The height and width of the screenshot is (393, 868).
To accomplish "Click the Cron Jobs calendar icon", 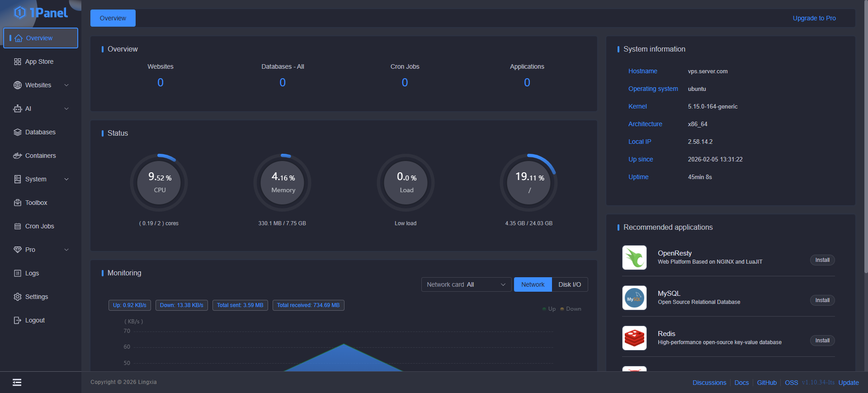I will 18,226.
